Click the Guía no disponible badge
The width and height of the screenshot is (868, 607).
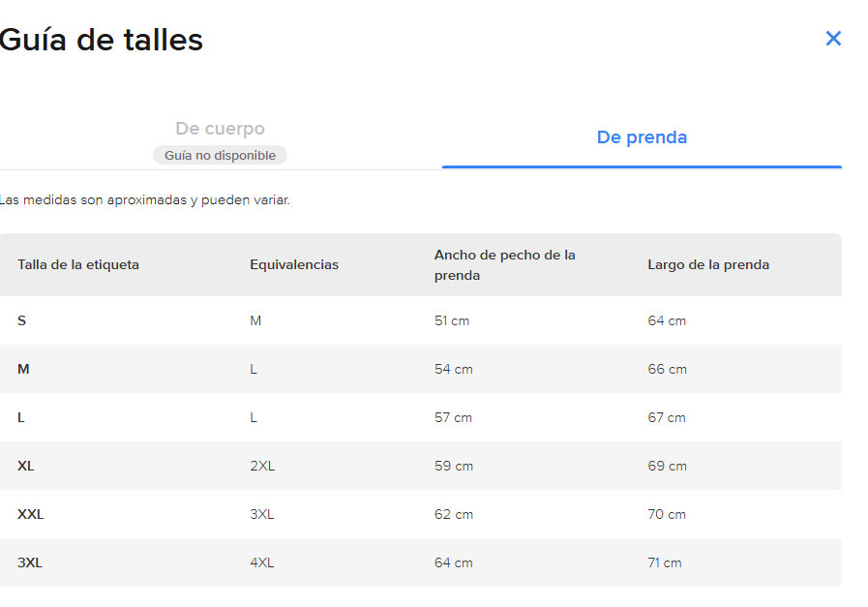pos(220,155)
